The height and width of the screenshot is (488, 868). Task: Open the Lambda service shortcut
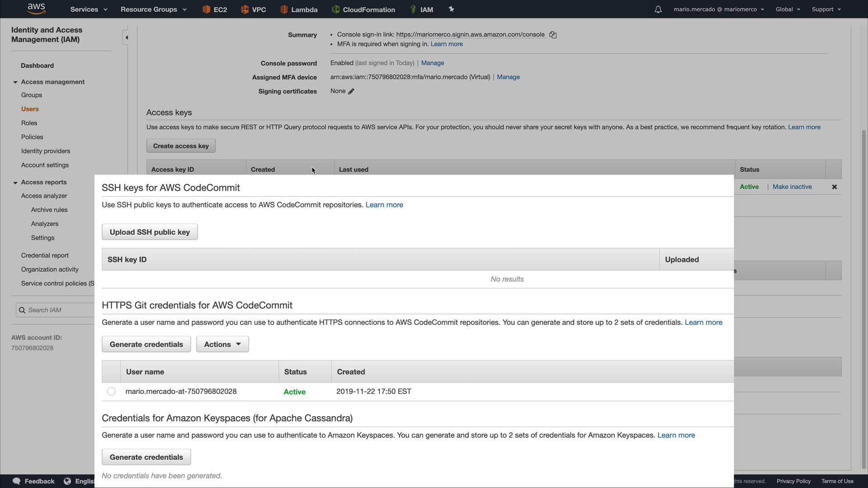pos(299,9)
